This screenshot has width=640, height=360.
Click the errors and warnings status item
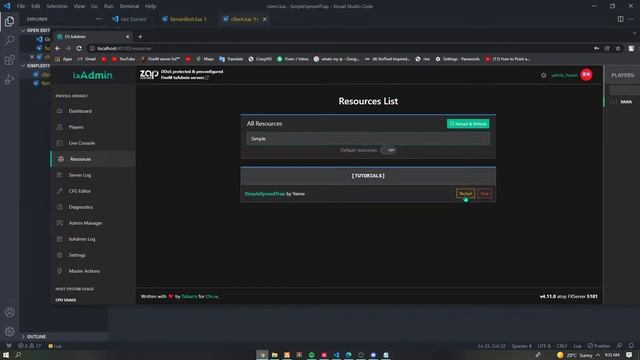coord(29,346)
